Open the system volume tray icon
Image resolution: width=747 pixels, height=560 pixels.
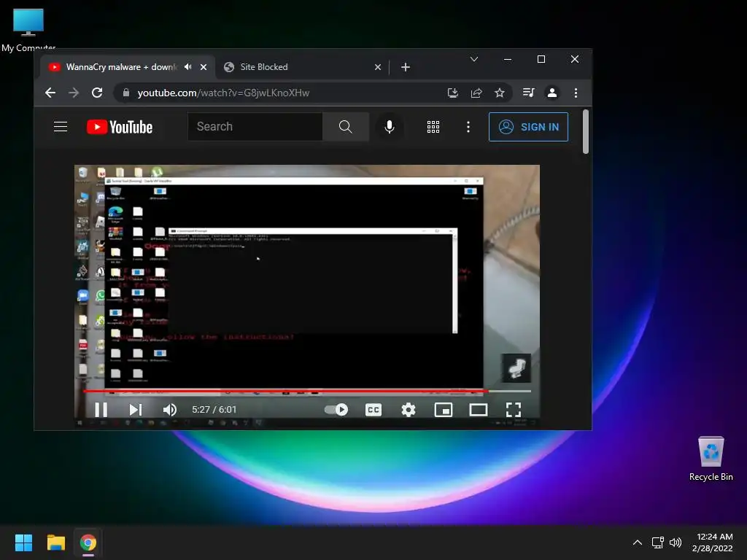point(676,542)
